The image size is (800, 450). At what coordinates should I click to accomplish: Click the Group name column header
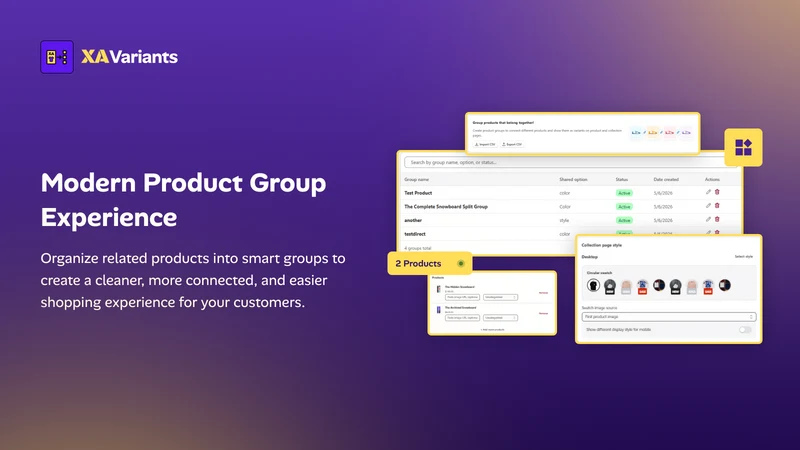416,180
